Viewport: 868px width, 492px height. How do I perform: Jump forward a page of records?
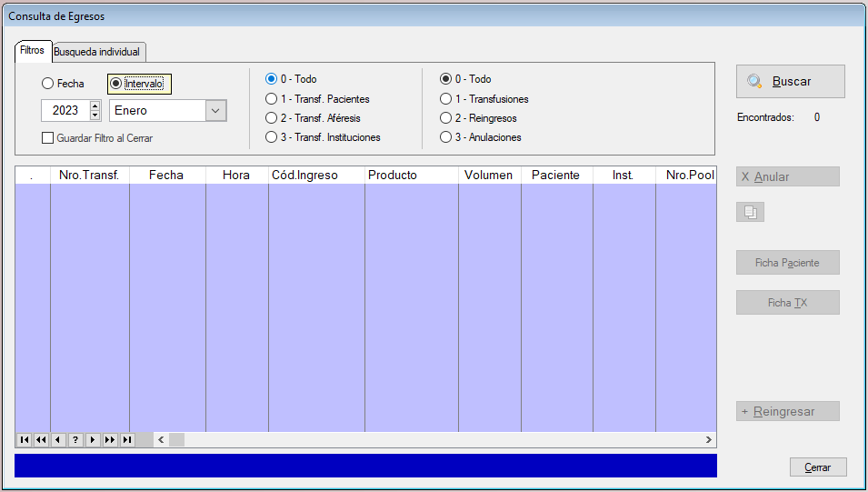(110, 440)
